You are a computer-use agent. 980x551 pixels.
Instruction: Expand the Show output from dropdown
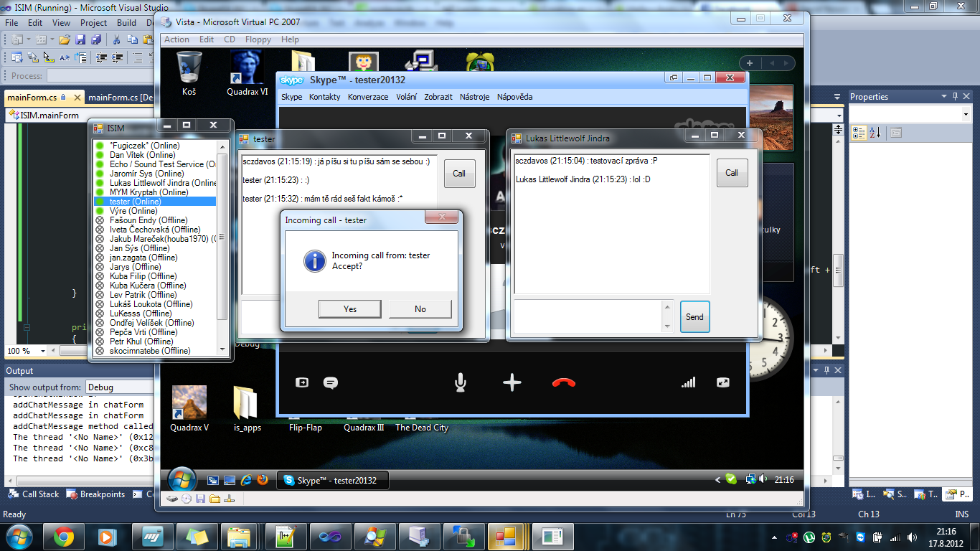119,387
